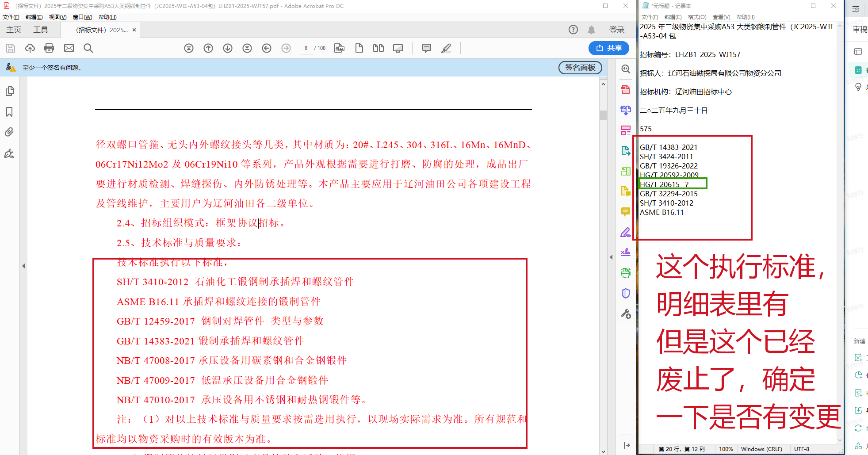Open the request signatures tool

[x=626, y=252]
